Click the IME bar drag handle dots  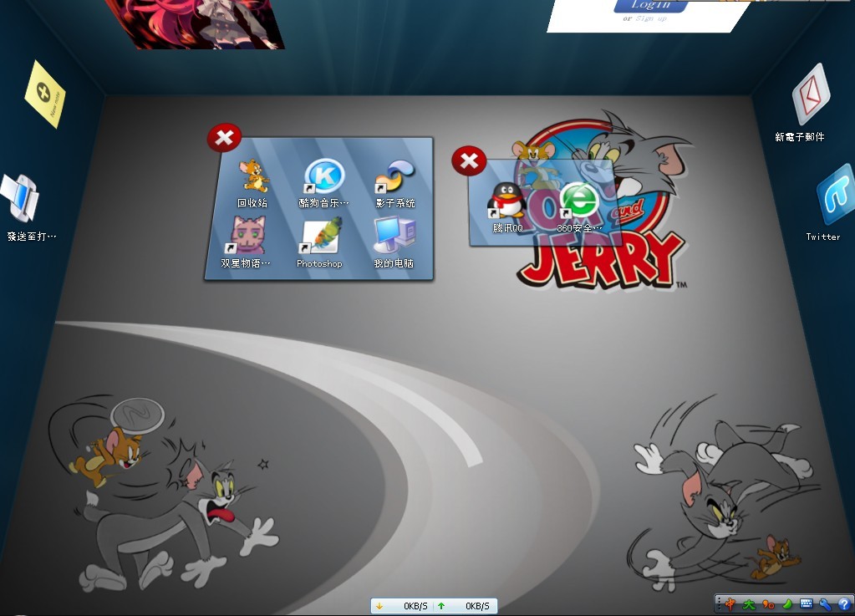pos(719,603)
